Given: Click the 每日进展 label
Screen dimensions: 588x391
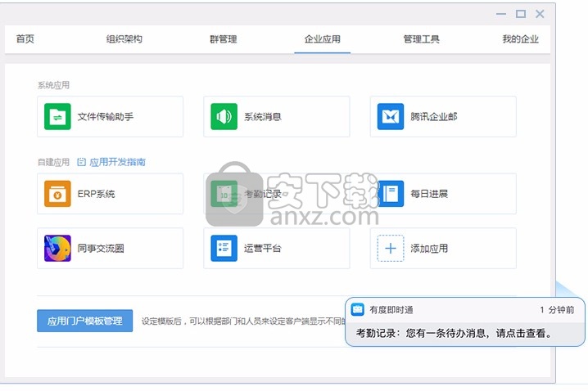Looking at the screenshot, I should pyautogui.click(x=429, y=194).
